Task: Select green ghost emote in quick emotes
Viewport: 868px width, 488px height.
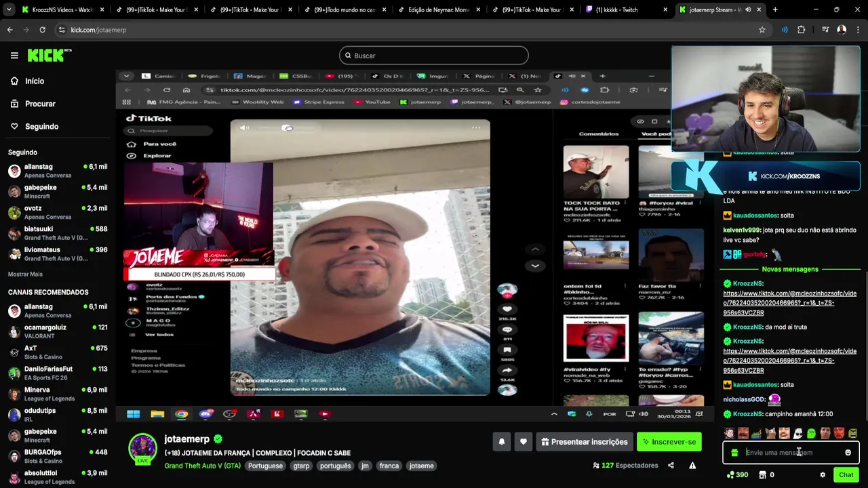Action: click(812, 433)
